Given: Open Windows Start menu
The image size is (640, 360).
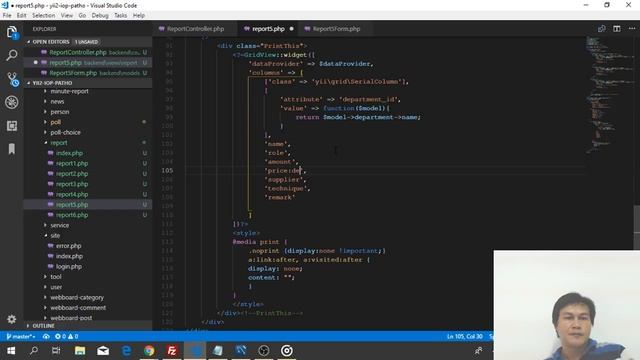Looking at the screenshot, I should point(11,351).
